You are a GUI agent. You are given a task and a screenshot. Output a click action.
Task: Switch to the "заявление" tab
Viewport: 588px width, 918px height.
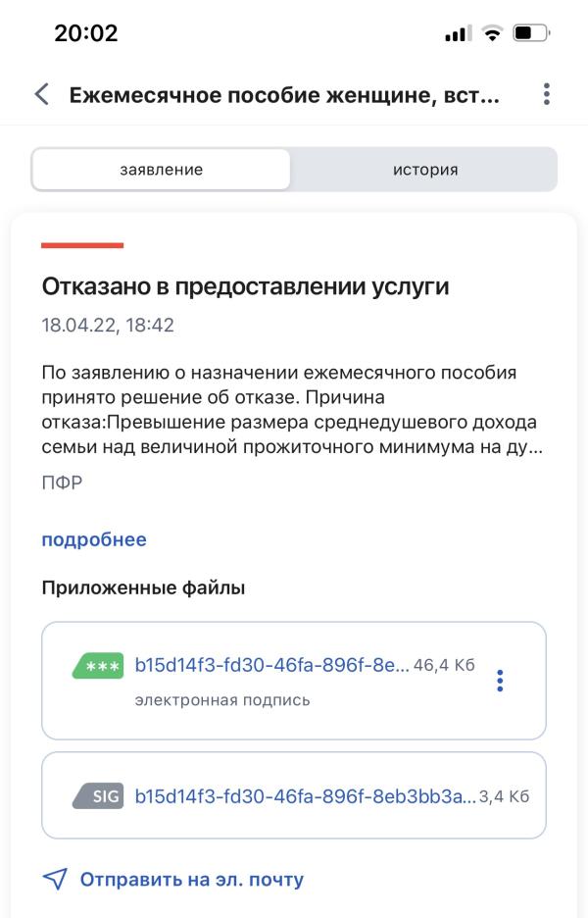161,170
